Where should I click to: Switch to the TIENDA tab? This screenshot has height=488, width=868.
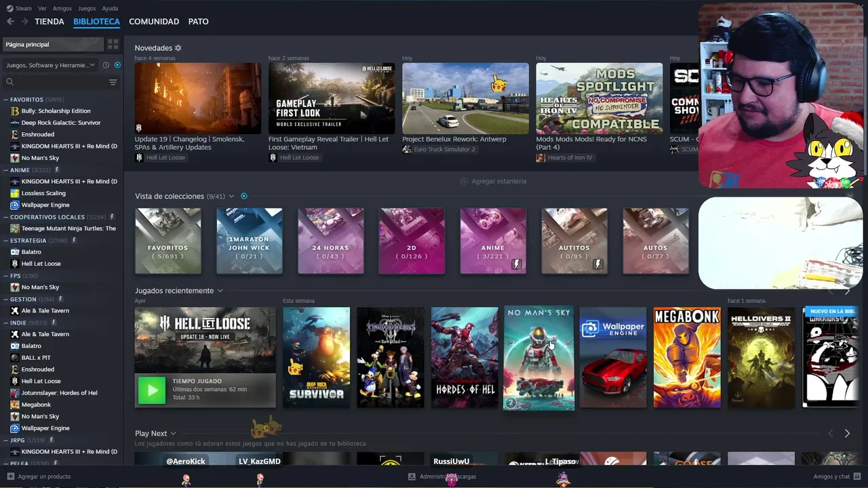50,22
